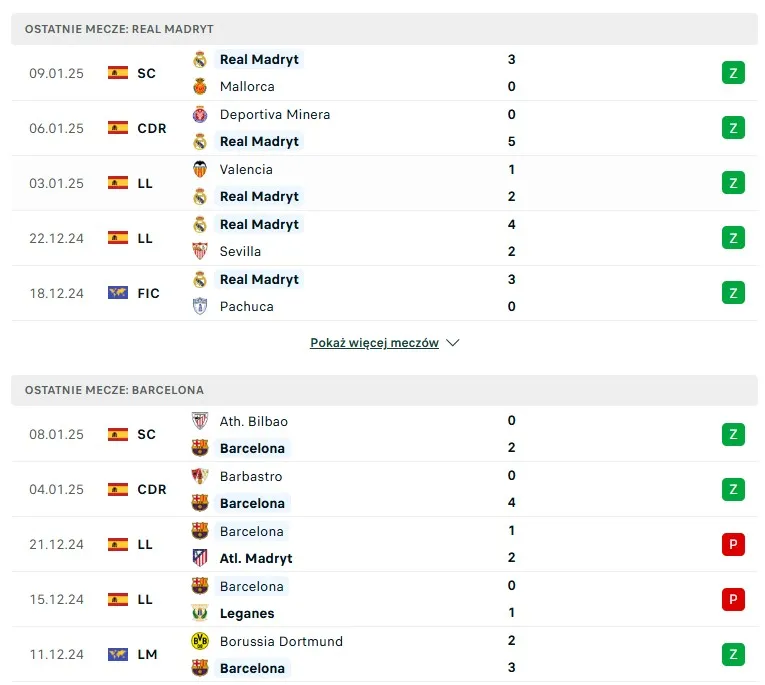
Task: Select the Ostatnie mecze: Real Madryt header
Action: 119,29
